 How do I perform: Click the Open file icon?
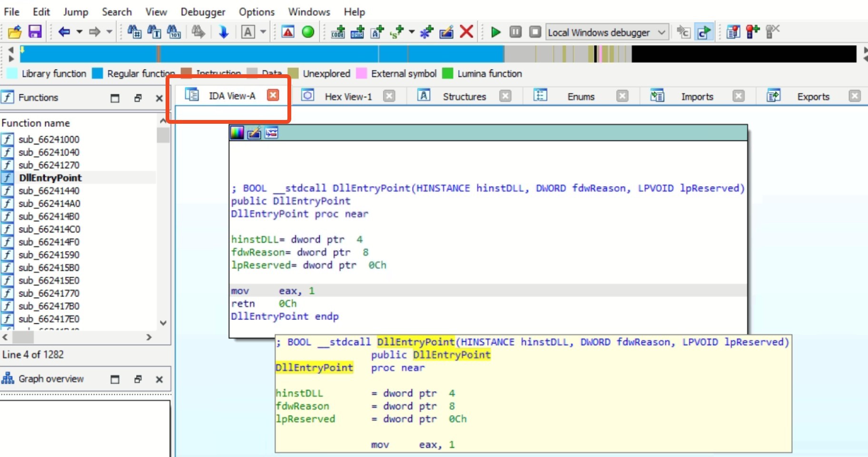pyautogui.click(x=15, y=32)
